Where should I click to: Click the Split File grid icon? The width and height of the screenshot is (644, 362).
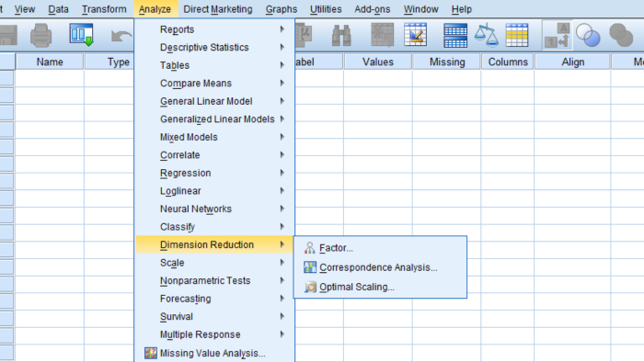[x=455, y=35]
